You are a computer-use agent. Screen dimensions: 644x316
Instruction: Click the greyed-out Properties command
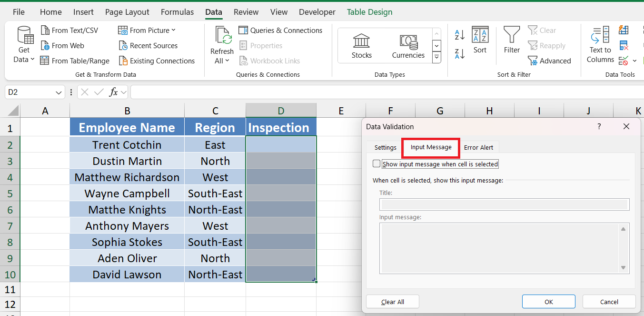260,46
